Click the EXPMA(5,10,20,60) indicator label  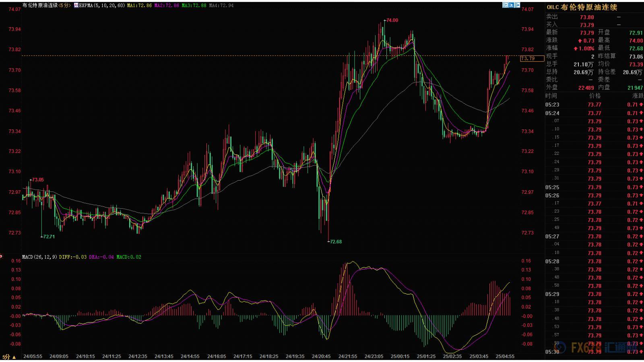click(102, 6)
